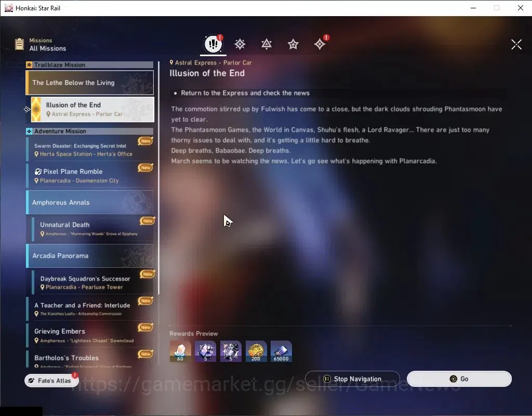Click the location pin beside Planarcadia - Pearluxe Tower
Image resolution: width=532 pixels, height=416 pixels.
pos(43,287)
